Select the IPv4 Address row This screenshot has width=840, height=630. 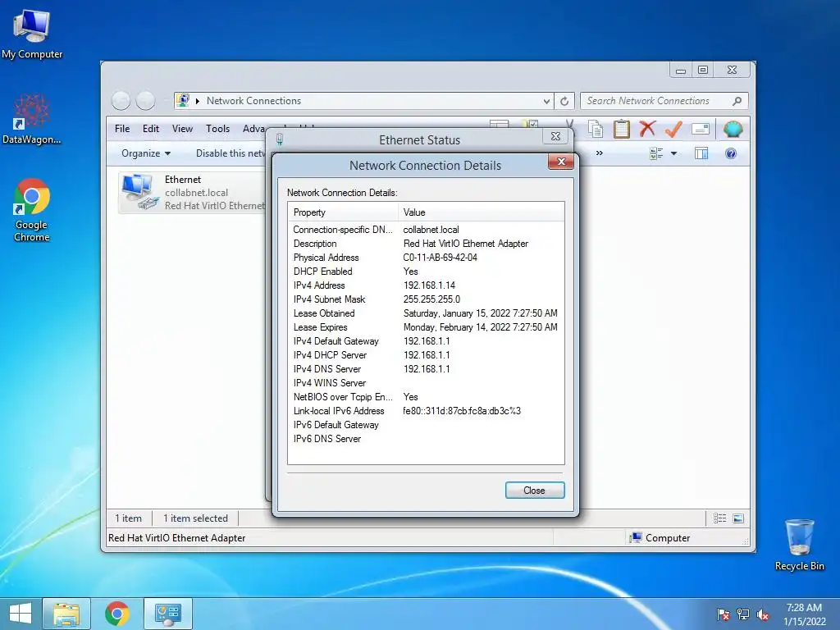426,285
